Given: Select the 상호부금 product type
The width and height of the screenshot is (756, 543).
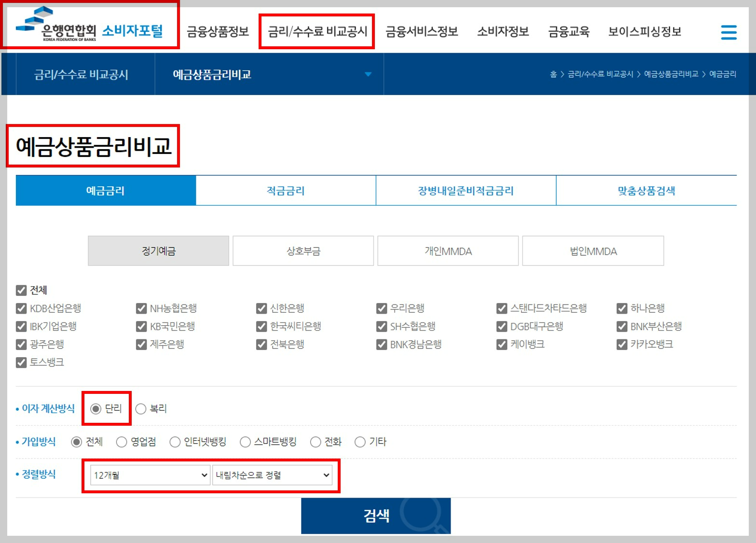Looking at the screenshot, I should [303, 251].
